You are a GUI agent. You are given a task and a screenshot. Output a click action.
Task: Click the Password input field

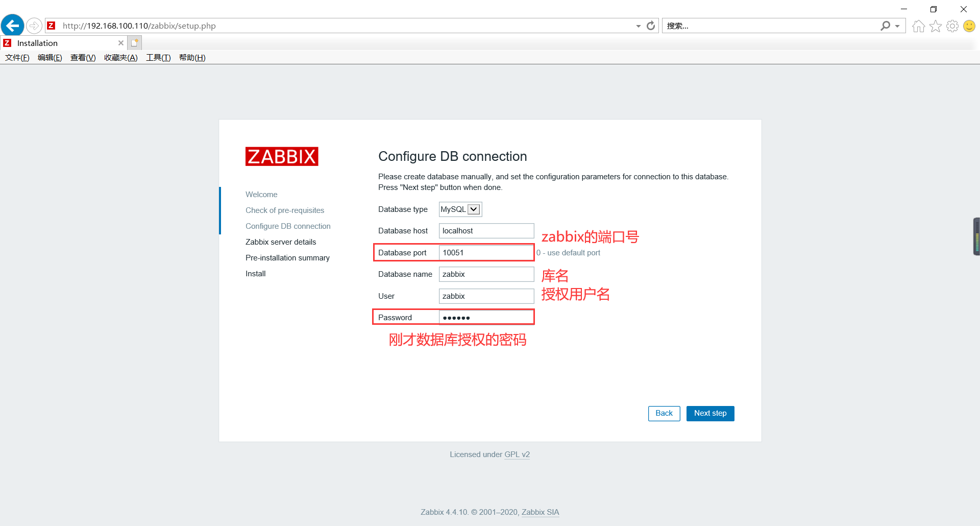click(x=486, y=318)
